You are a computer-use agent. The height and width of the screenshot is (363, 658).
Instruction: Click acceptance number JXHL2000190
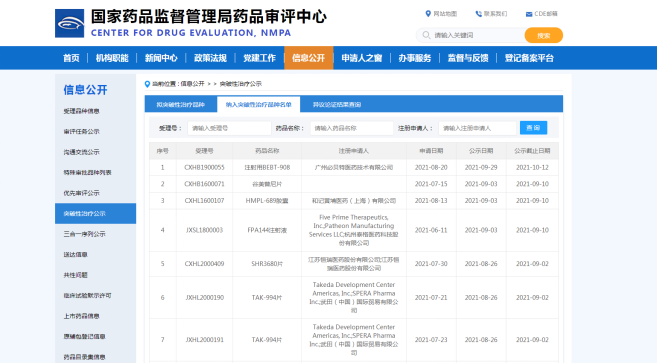[204, 298]
